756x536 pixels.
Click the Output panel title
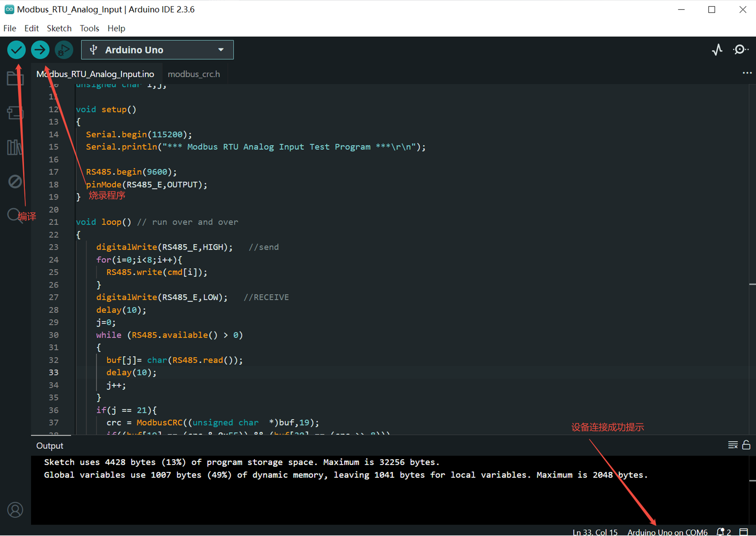tap(50, 445)
